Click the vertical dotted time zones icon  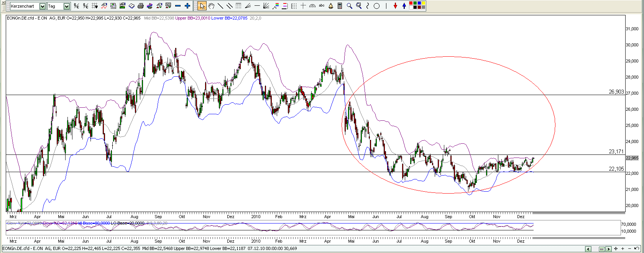click(x=294, y=6)
